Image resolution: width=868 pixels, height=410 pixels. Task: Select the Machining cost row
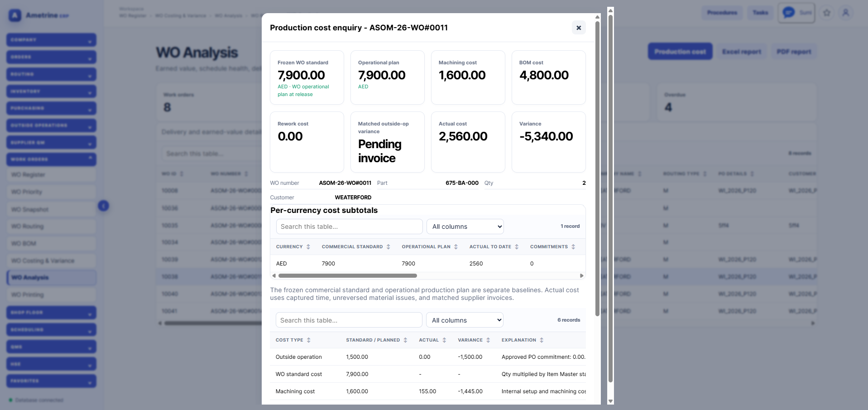428,391
